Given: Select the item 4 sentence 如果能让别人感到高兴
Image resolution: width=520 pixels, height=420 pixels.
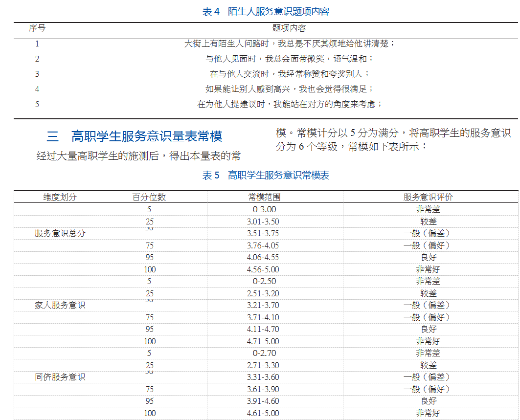Looking at the screenshot, I should (x=289, y=89).
